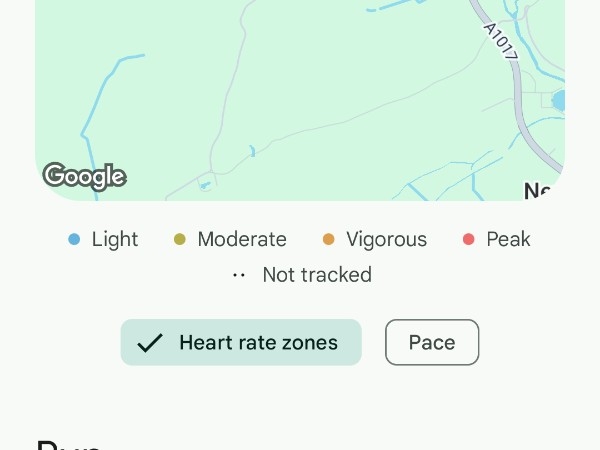Click the Google logo on the map
600x450 pixels.
pyautogui.click(x=85, y=176)
